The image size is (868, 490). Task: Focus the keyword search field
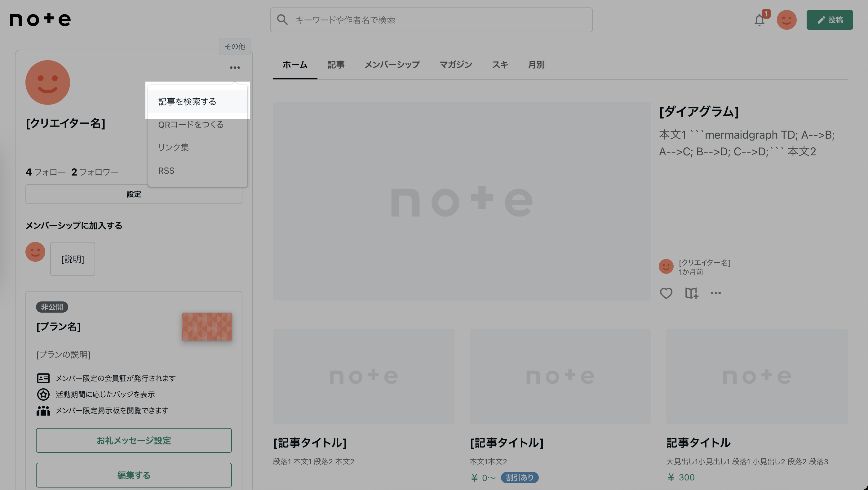click(431, 20)
